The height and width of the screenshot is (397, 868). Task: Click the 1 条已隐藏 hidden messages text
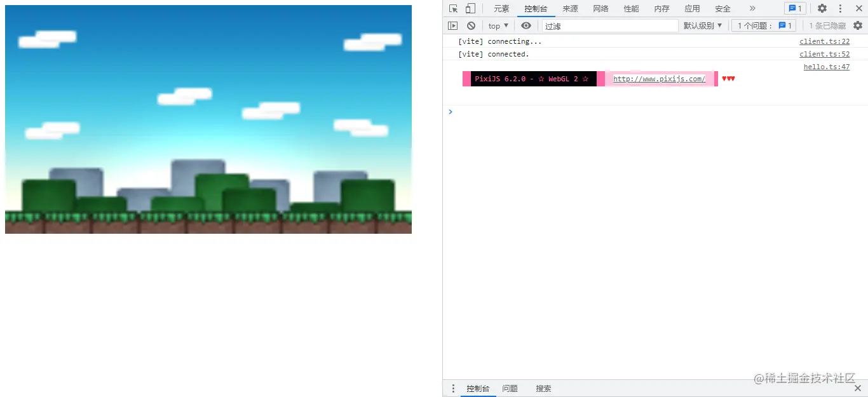(827, 25)
